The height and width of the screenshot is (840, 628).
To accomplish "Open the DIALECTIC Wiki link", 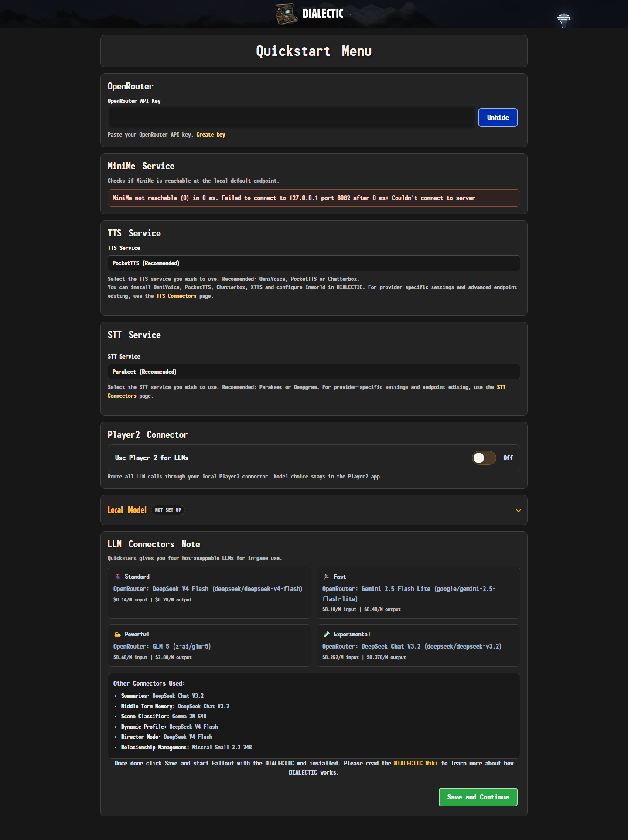I will tap(416, 763).
